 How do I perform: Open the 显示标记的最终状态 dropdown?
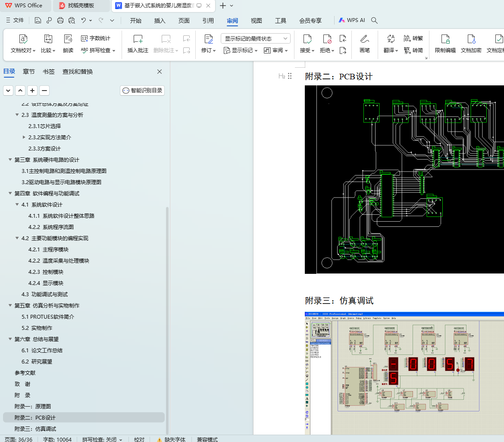point(255,38)
